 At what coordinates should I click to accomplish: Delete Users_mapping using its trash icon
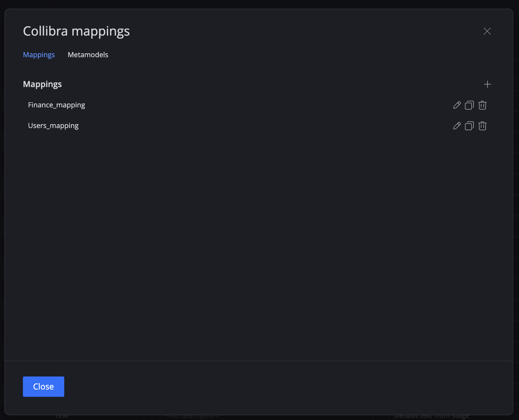click(x=482, y=126)
